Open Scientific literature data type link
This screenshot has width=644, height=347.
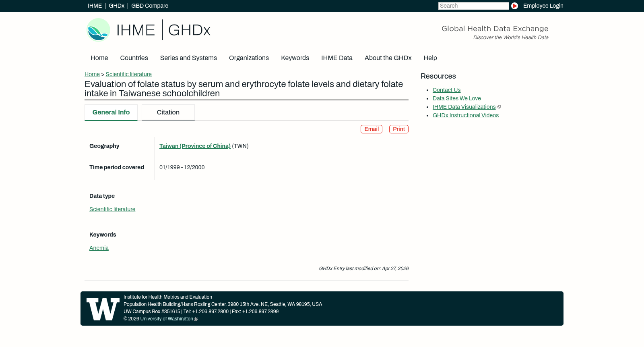112,209
